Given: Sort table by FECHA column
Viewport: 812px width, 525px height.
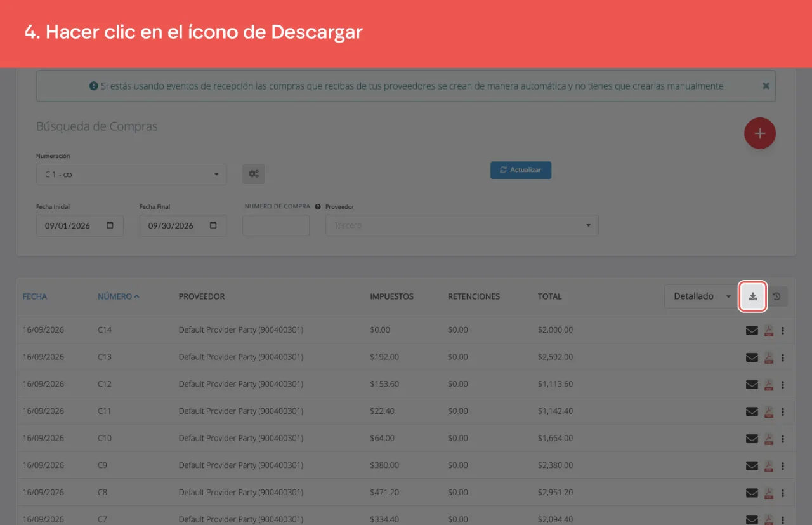Looking at the screenshot, I should point(35,296).
